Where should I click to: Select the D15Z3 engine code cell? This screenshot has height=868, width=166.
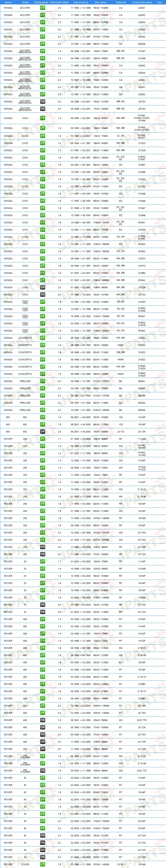142,143
